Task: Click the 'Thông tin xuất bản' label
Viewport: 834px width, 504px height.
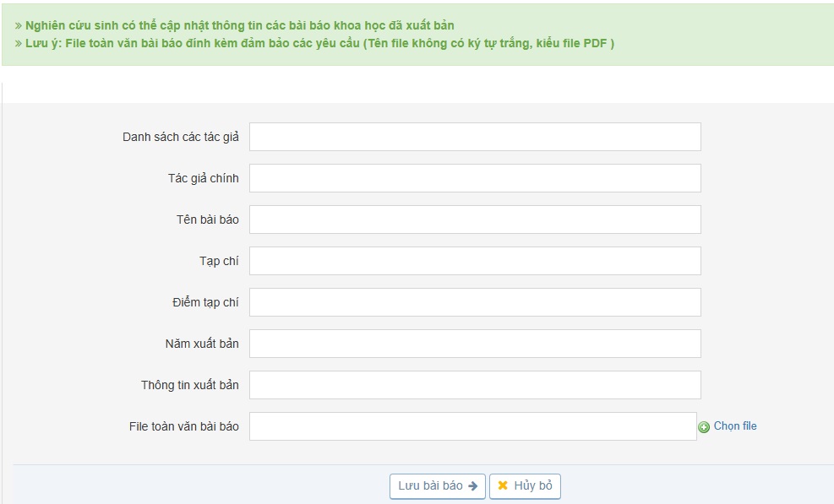Action: click(189, 385)
